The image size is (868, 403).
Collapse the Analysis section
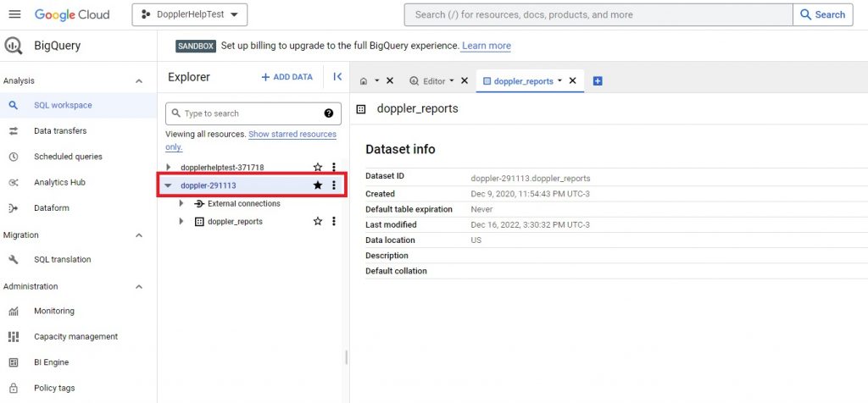139,81
